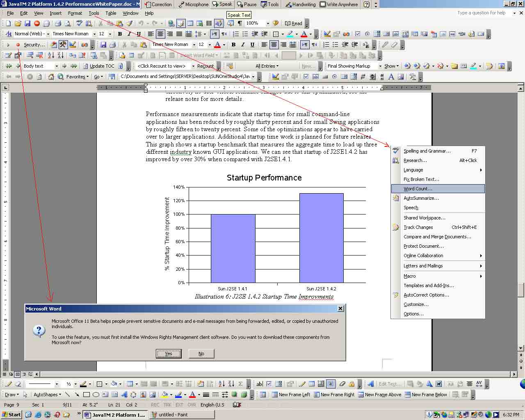Open the Normal (Web) style dropdown

pos(48,34)
